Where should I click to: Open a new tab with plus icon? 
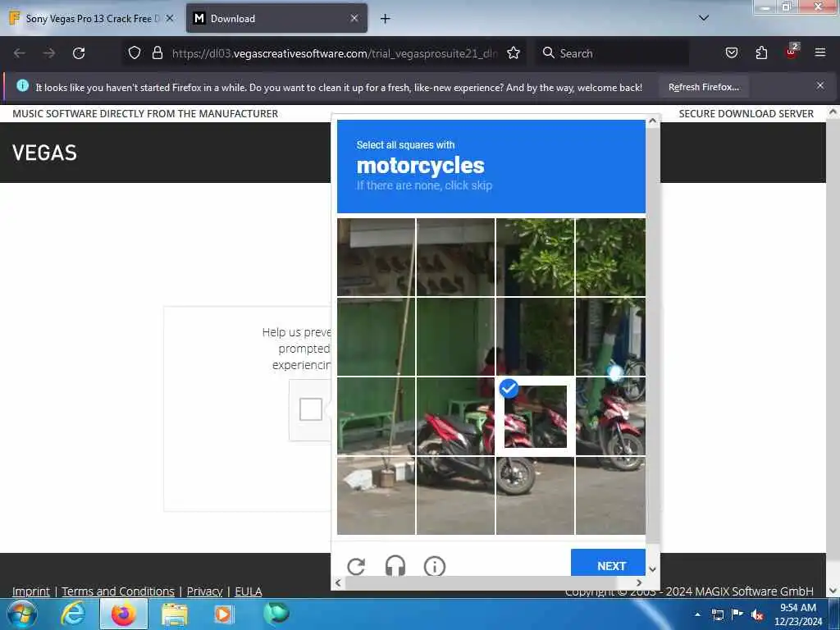[x=385, y=19]
